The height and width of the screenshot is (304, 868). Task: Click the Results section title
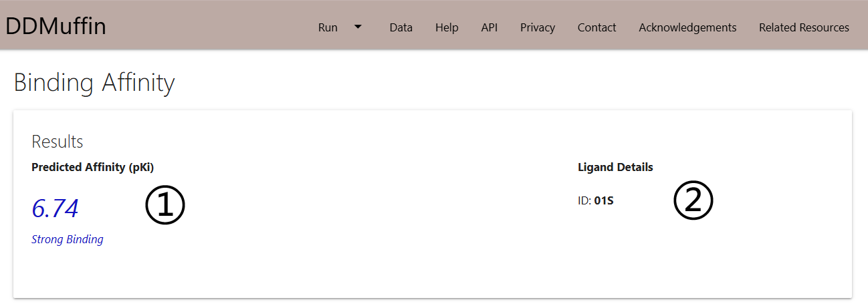click(58, 142)
